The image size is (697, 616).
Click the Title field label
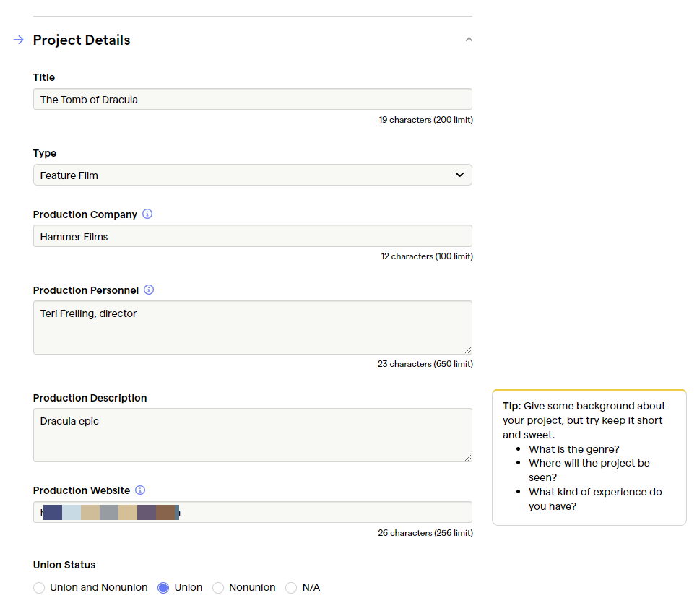pyautogui.click(x=43, y=77)
